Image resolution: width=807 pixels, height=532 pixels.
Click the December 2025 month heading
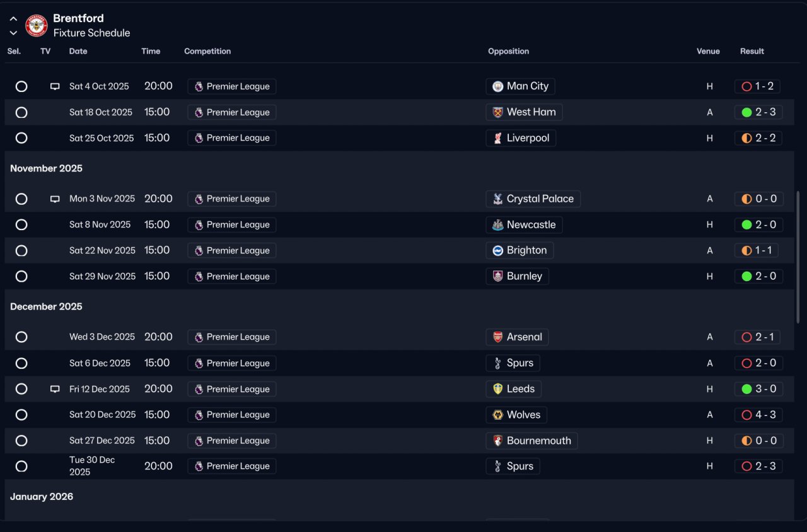pos(46,306)
